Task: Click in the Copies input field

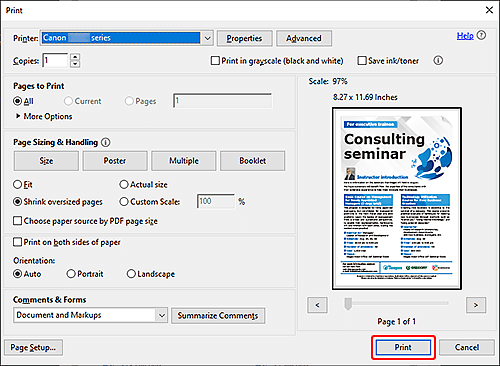Action: point(55,61)
